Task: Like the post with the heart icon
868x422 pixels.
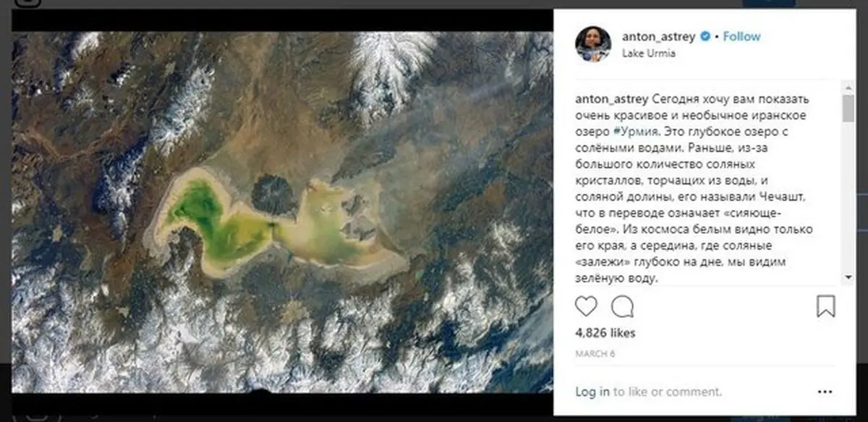Action: click(x=586, y=307)
